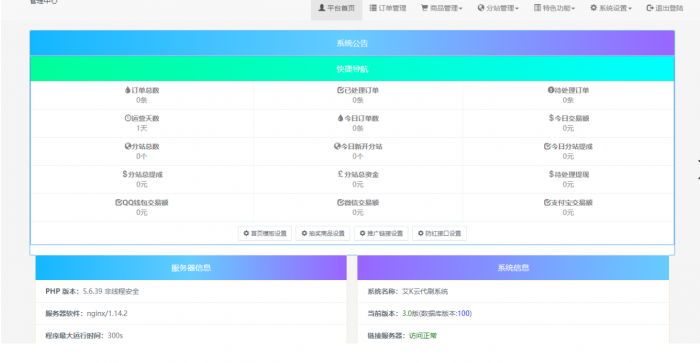700x363 pixels.
Task: Open the 首页模板设置 button
Action: click(265, 233)
